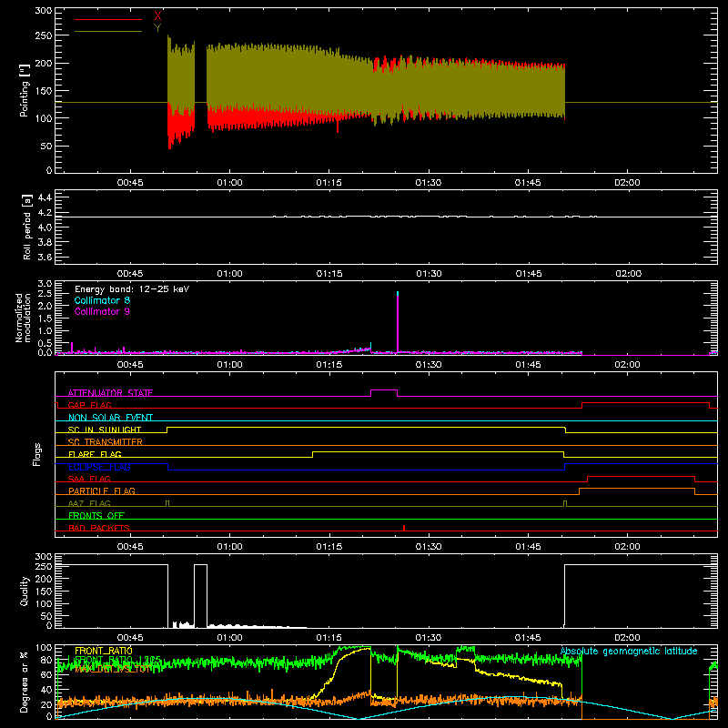This screenshot has height=728, width=728.
Task: Click the SC_IN_SUNLIGHT flag label
Action: [x=105, y=430]
